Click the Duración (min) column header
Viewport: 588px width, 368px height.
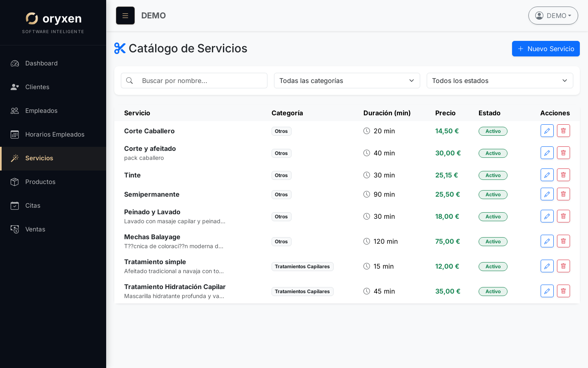click(387, 113)
